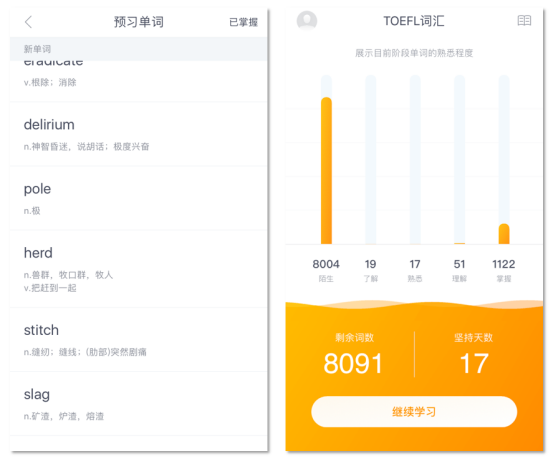Viewport: 554px width, 461px height.
Task: Select the word pole entry
Action: tap(138, 199)
